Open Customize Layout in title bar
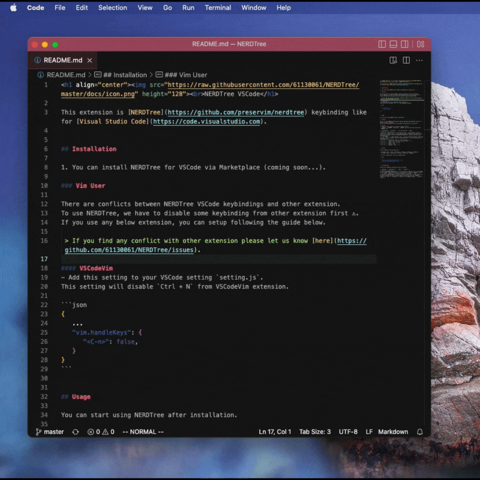 click(x=421, y=44)
